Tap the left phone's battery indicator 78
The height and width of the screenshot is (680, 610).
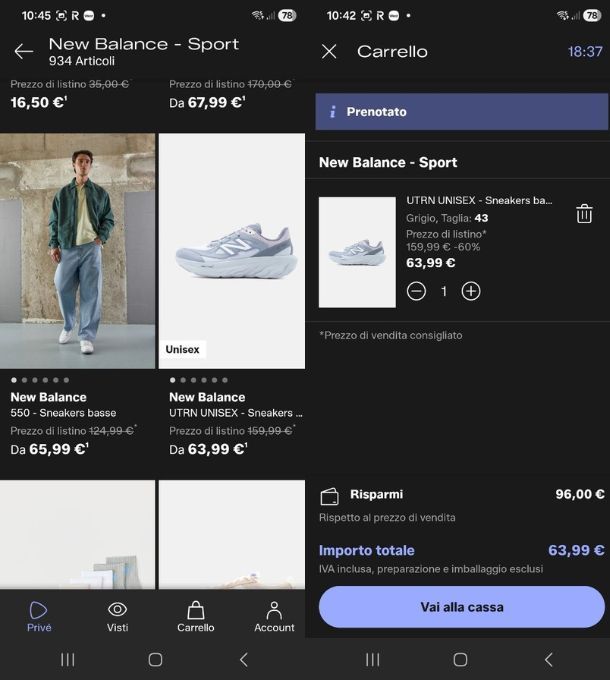(287, 16)
